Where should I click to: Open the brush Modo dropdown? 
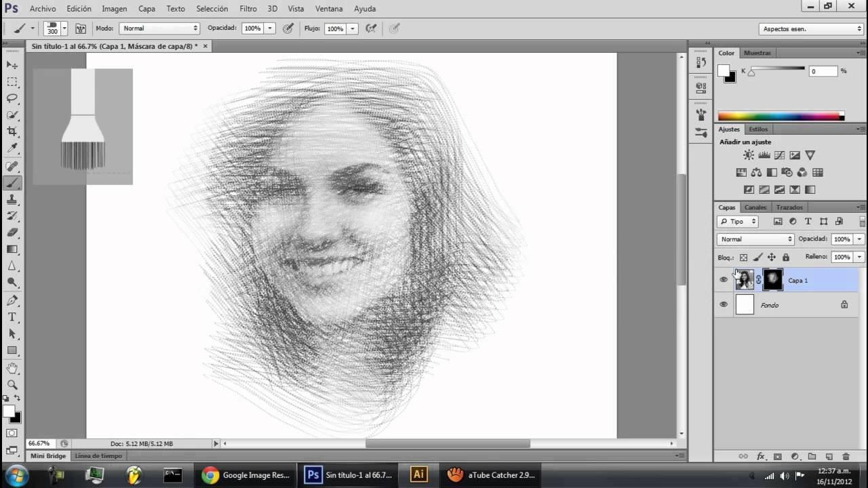click(x=159, y=28)
